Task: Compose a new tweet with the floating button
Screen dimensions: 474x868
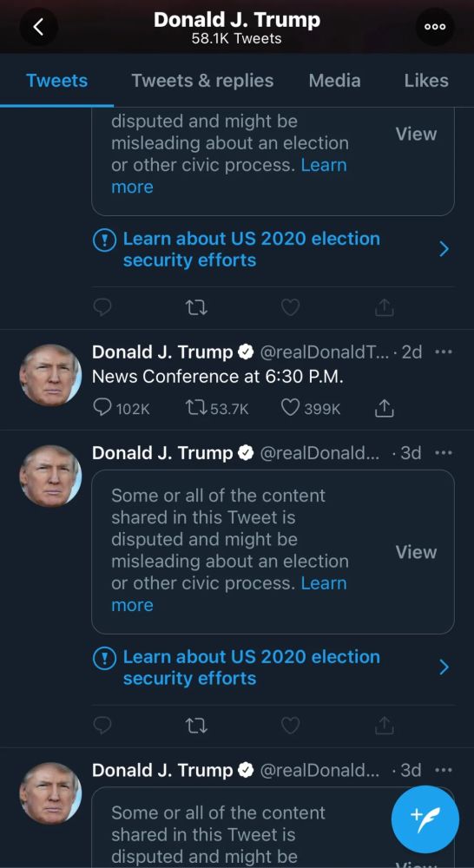Action: [x=425, y=819]
